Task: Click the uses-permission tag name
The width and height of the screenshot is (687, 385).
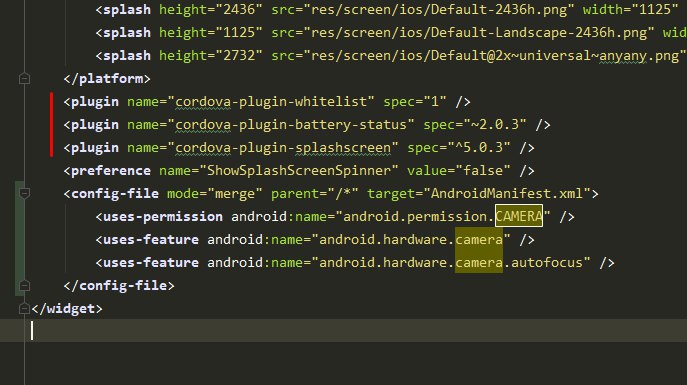Action: 163,216
